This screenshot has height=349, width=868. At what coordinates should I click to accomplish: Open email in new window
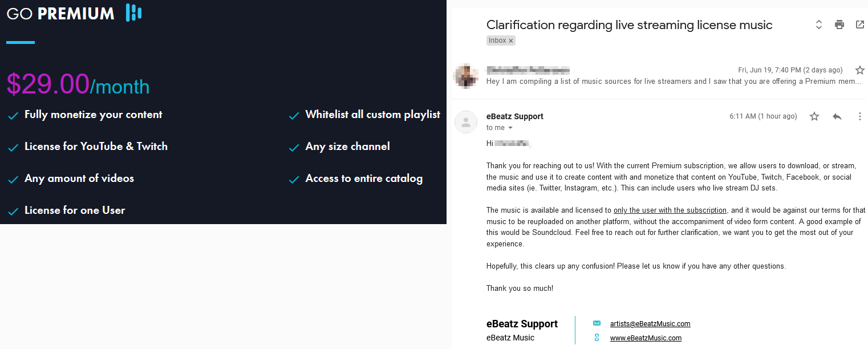coord(859,25)
